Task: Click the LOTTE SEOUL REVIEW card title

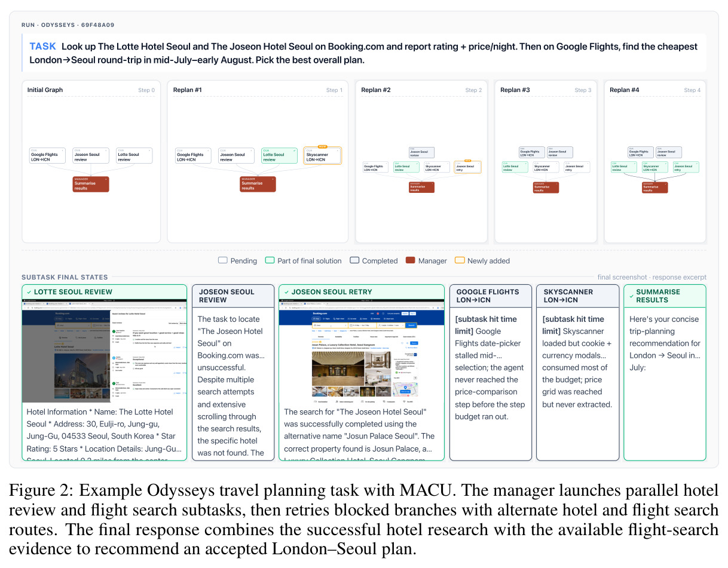Action: pyautogui.click(x=73, y=292)
